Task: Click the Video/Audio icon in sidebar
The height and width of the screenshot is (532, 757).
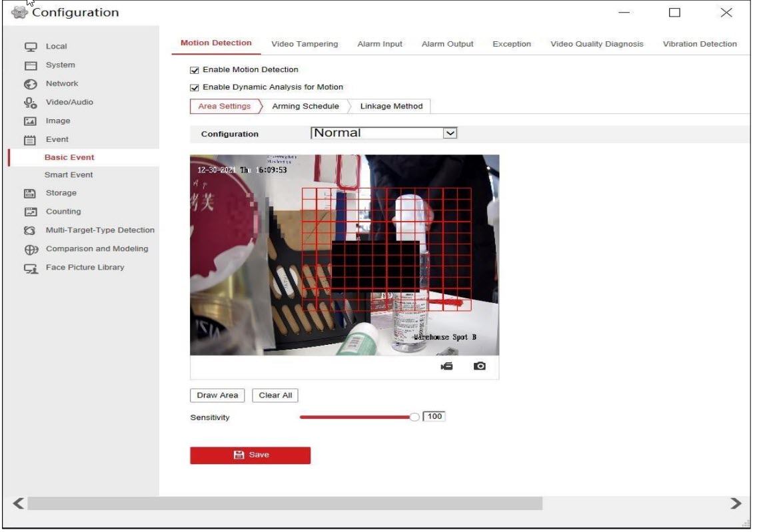Action: 30,103
